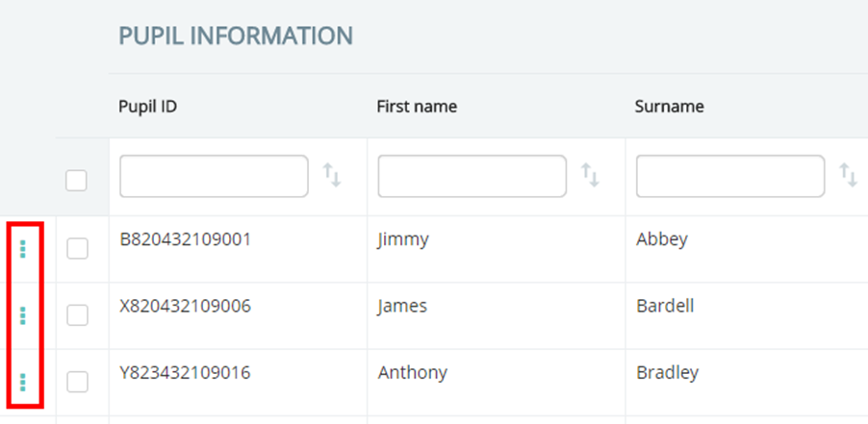868x424 pixels.
Task: Click pupil ID X820432109006
Action: tap(185, 306)
